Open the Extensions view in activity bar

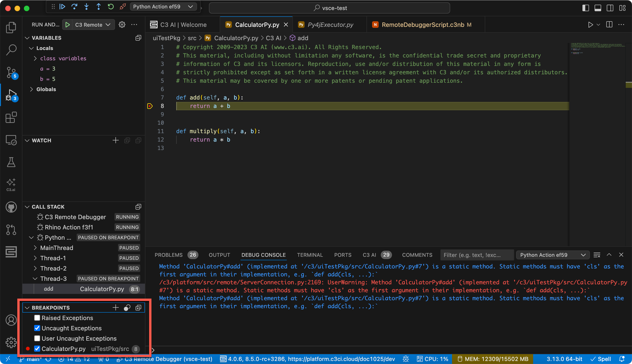coord(11,117)
